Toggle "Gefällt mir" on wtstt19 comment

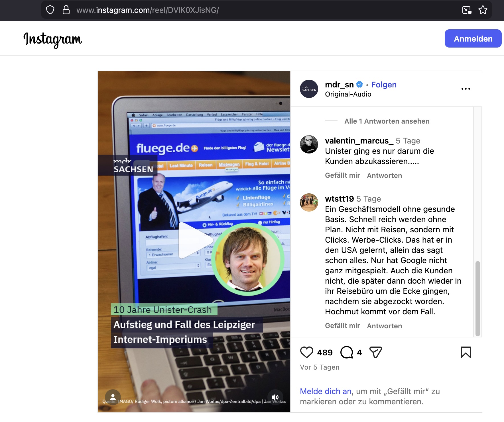pyautogui.click(x=342, y=325)
